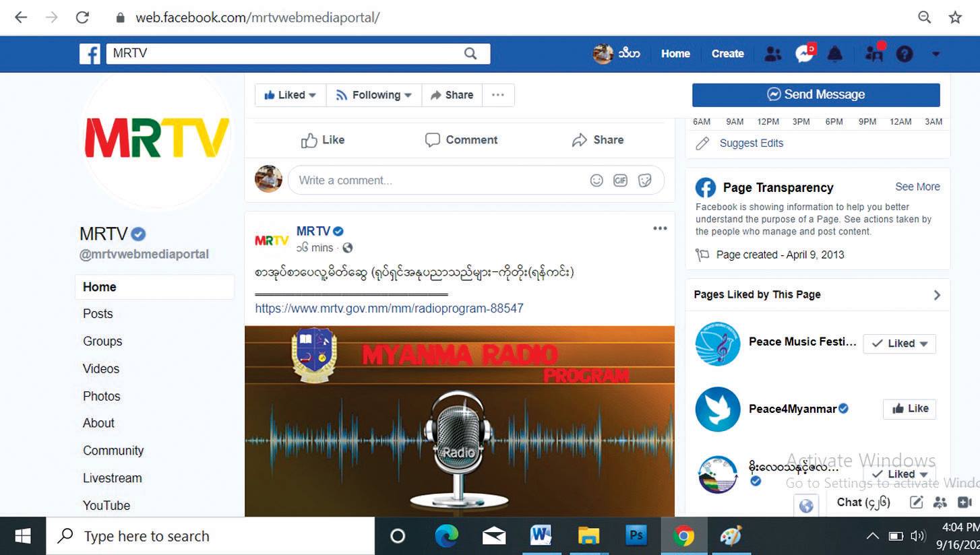The width and height of the screenshot is (980, 555).
Task: Click the search magnifier in Facebook bar
Action: 470,54
